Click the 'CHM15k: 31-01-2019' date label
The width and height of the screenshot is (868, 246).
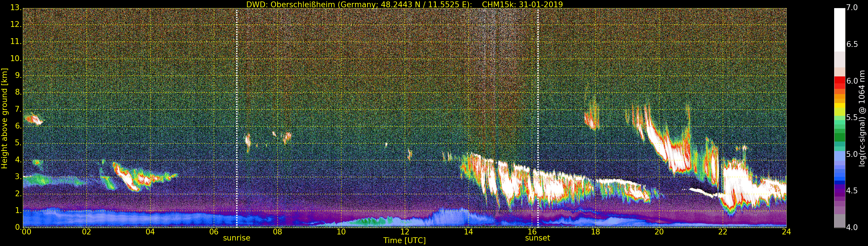522,4
